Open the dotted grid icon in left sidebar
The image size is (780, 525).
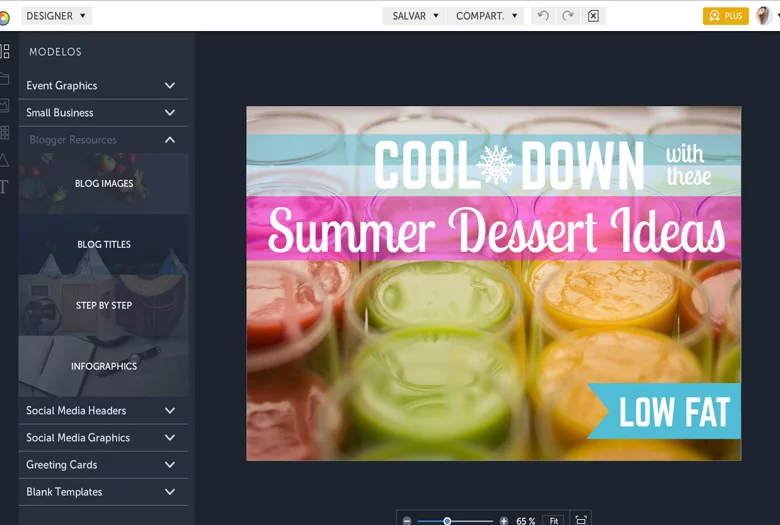pyautogui.click(x=4, y=132)
